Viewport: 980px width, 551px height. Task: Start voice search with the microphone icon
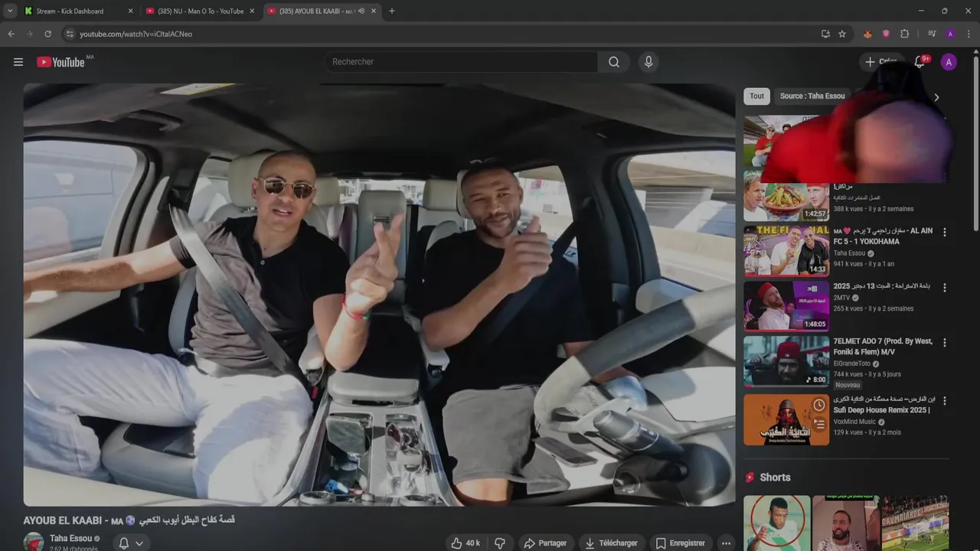click(648, 62)
